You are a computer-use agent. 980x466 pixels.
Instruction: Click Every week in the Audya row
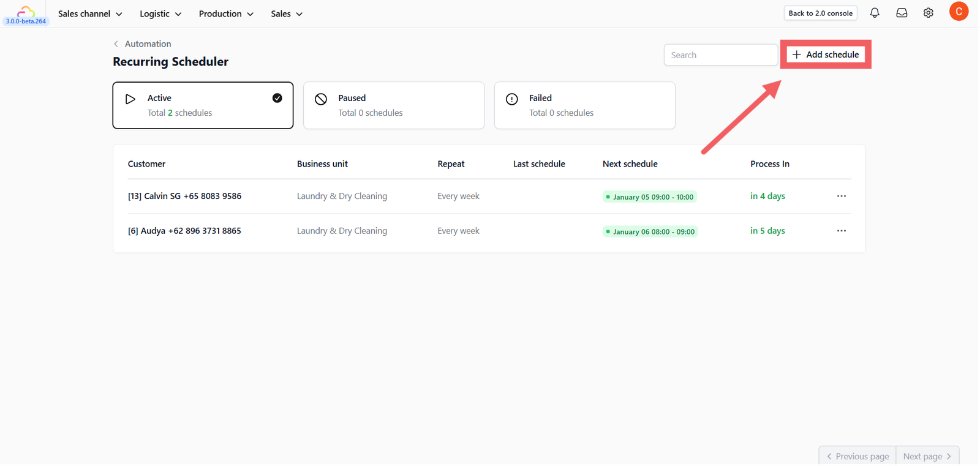click(x=458, y=231)
